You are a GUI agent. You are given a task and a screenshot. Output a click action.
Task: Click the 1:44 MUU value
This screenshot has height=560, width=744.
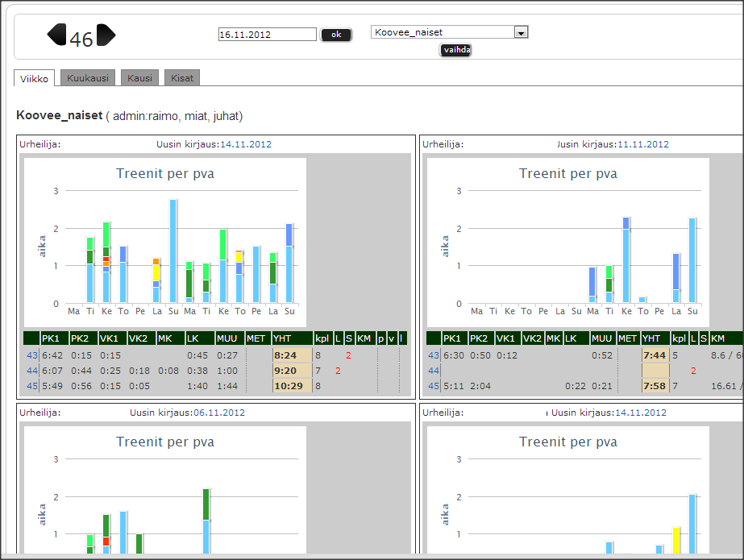227,386
